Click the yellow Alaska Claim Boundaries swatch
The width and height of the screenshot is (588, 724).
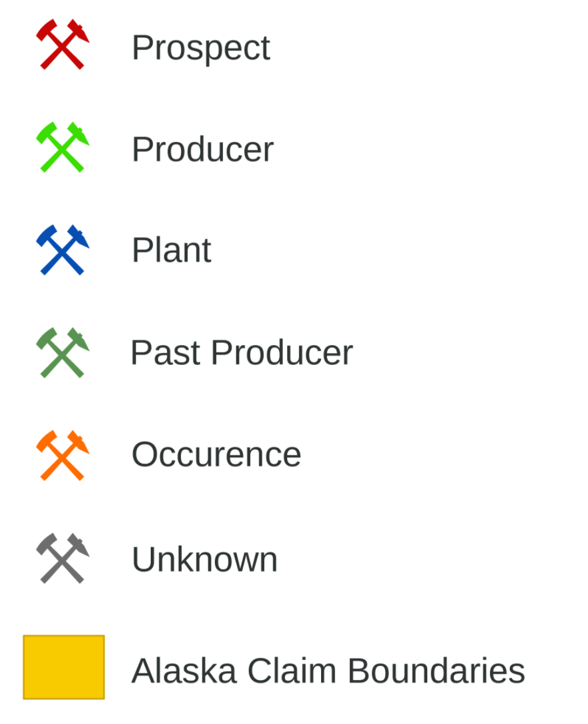click(x=64, y=667)
